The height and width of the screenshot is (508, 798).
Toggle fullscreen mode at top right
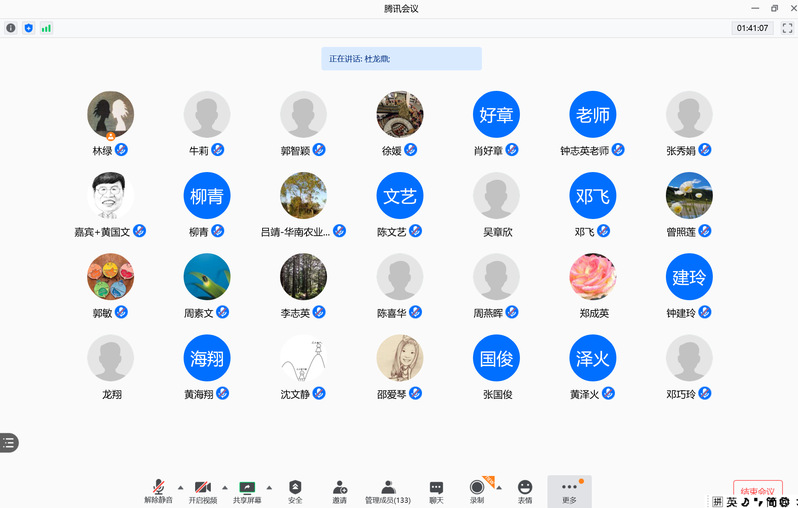click(787, 28)
